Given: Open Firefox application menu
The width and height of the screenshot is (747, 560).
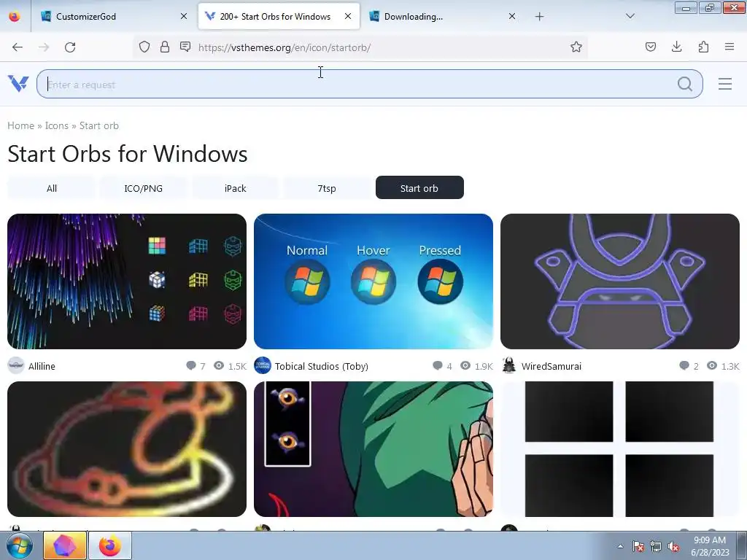Looking at the screenshot, I should point(729,47).
